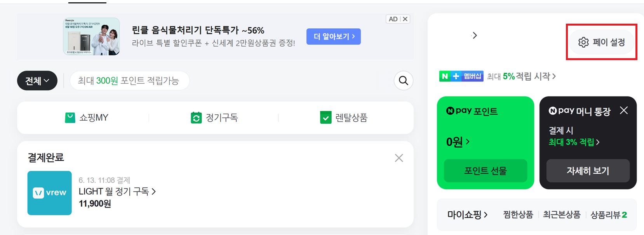644x235 pixels.
Task: Click the vrew product thumbnail
Action: pos(49,193)
